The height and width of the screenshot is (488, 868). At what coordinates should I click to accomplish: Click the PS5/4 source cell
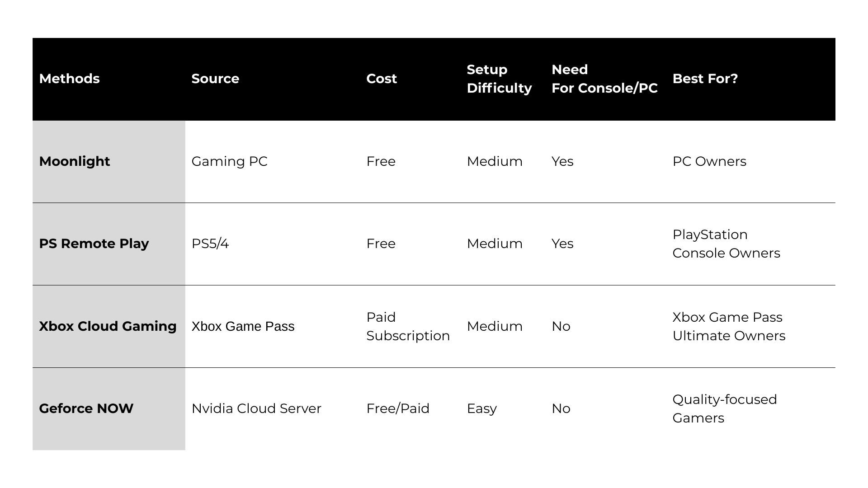coord(210,244)
